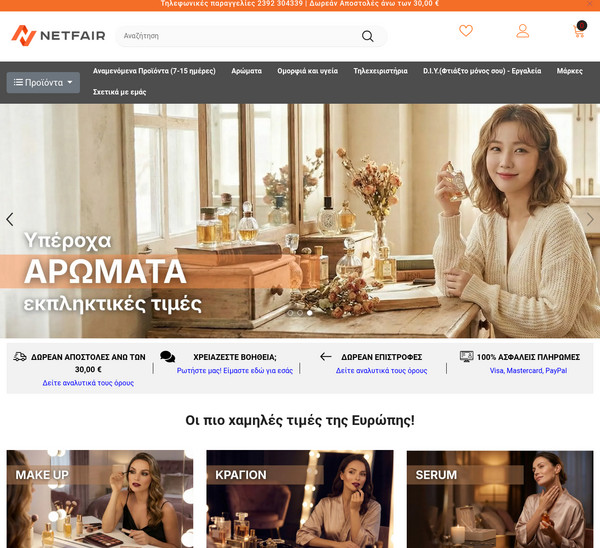Click the secure payments monitor icon
This screenshot has width=600, height=548.
(x=466, y=357)
